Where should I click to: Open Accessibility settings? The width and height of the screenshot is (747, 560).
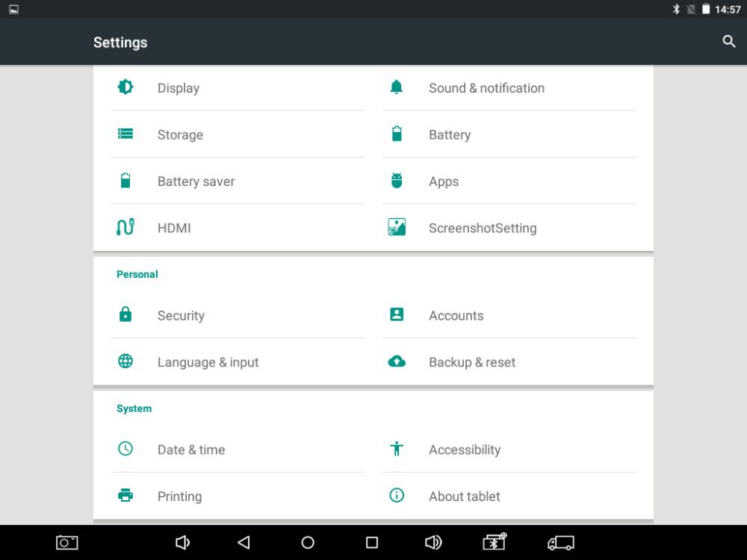(x=464, y=450)
